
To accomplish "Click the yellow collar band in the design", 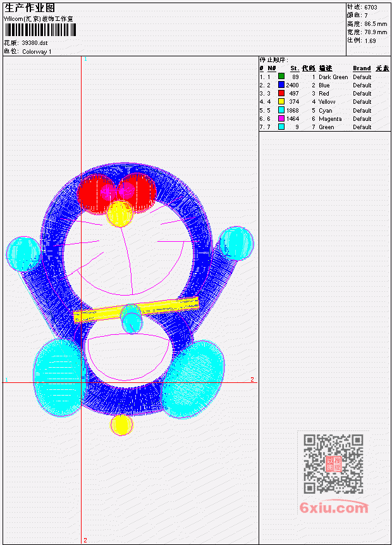I will 137,310.
